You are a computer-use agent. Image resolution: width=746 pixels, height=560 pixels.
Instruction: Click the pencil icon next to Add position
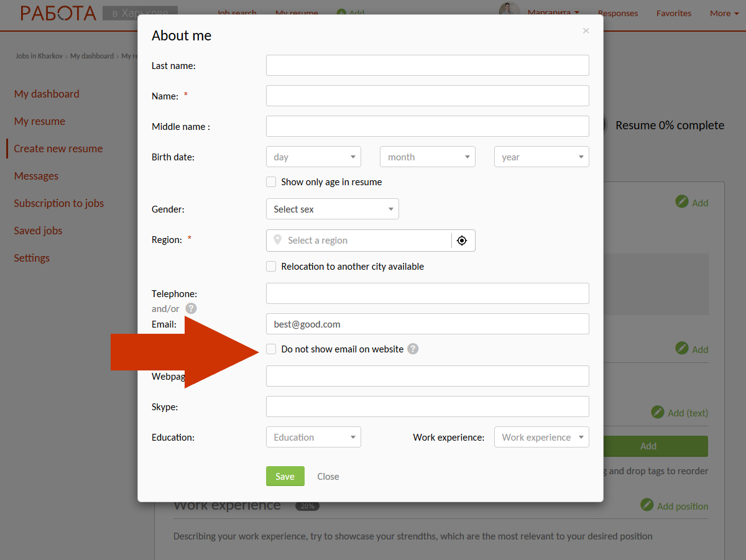tap(647, 505)
